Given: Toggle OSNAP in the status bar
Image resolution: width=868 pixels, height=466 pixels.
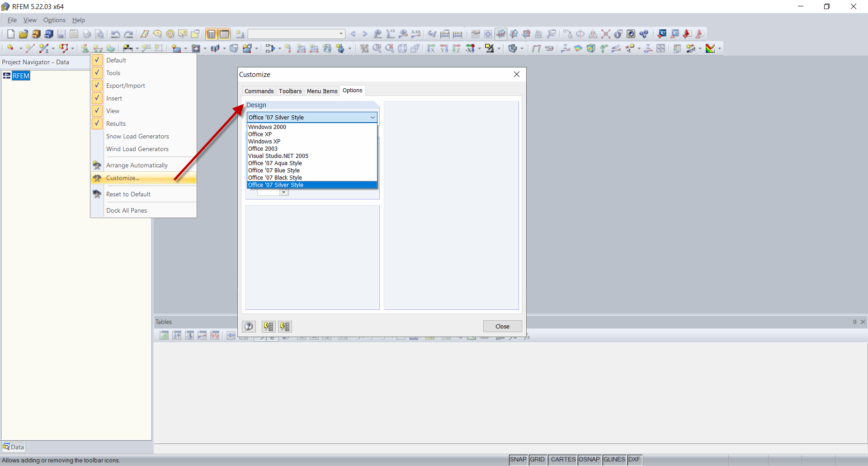Looking at the screenshot, I should pos(589,459).
